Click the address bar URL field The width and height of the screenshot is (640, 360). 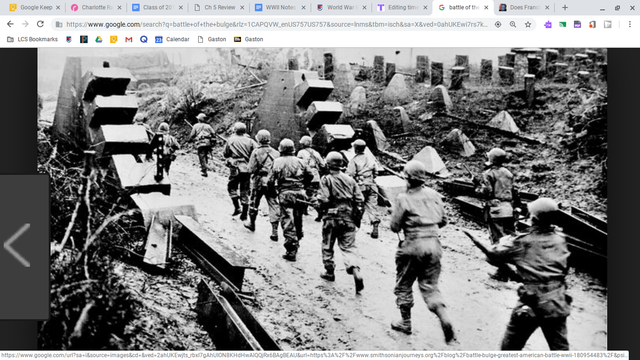pos(277,24)
